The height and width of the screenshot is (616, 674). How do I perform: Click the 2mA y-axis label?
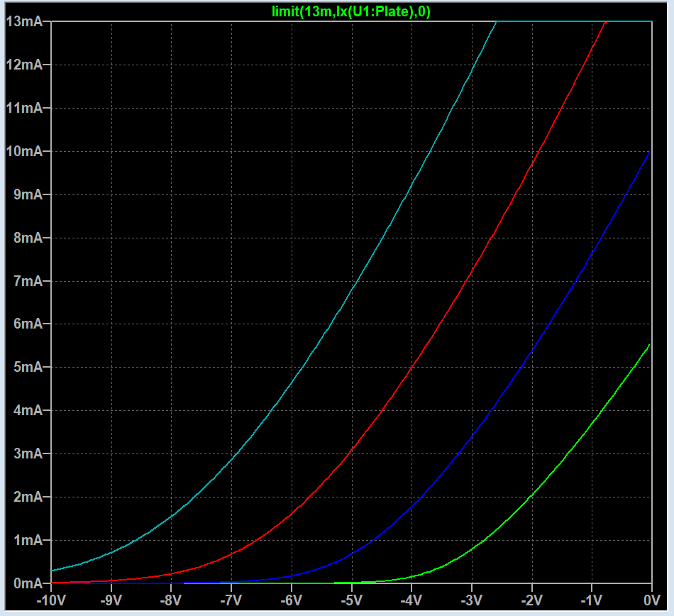point(28,497)
